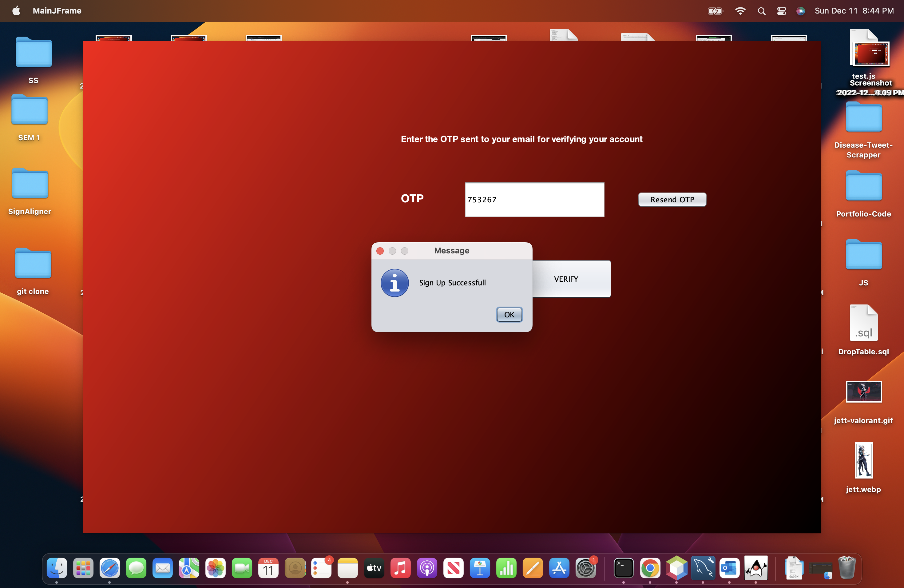Open System Settings gear in dock
This screenshot has width=904, height=588.
(585, 568)
